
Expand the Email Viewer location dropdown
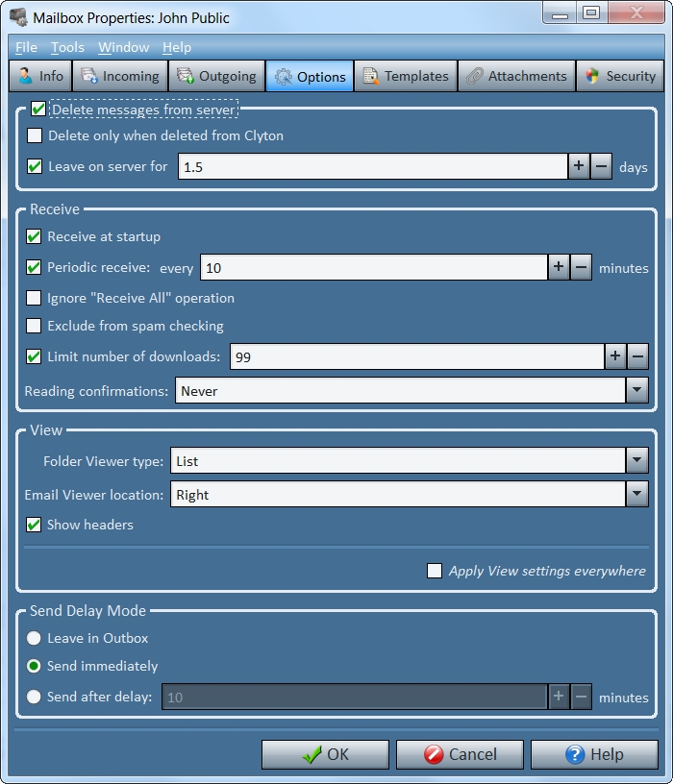(637, 494)
